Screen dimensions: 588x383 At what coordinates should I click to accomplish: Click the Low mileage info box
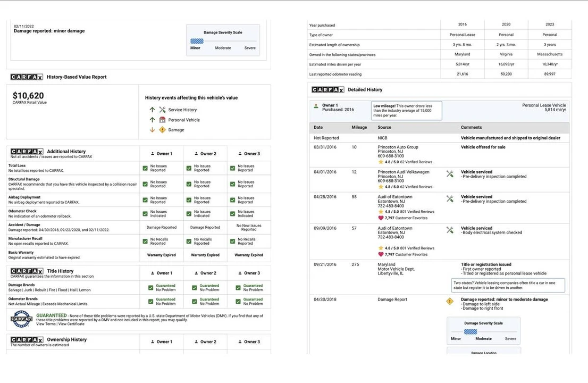[x=407, y=111]
